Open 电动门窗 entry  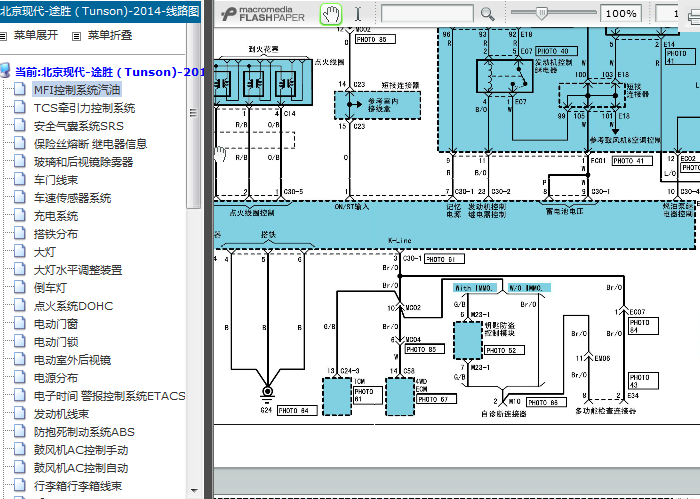click(x=56, y=324)
